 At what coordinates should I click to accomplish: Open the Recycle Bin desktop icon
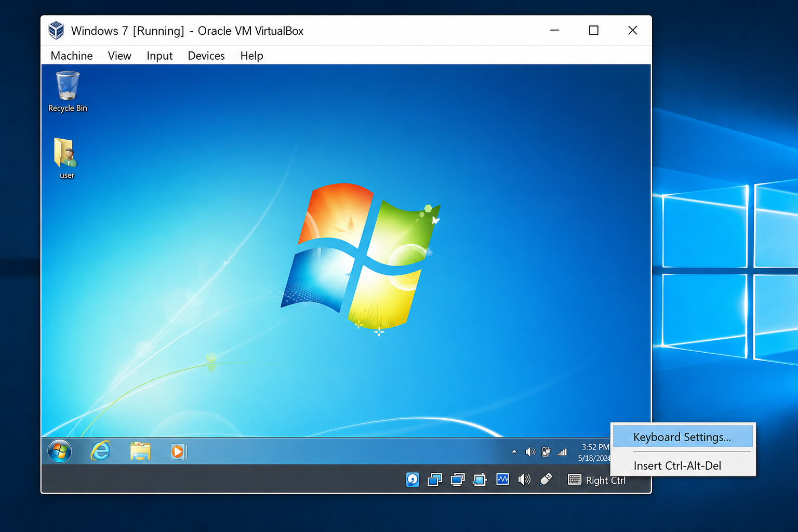tap(68, 92)
